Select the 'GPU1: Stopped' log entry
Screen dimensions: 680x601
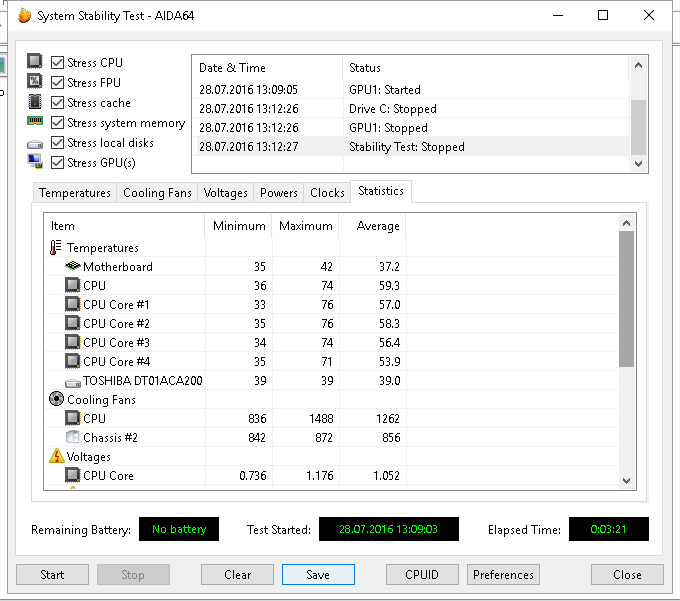click(411, 127)
